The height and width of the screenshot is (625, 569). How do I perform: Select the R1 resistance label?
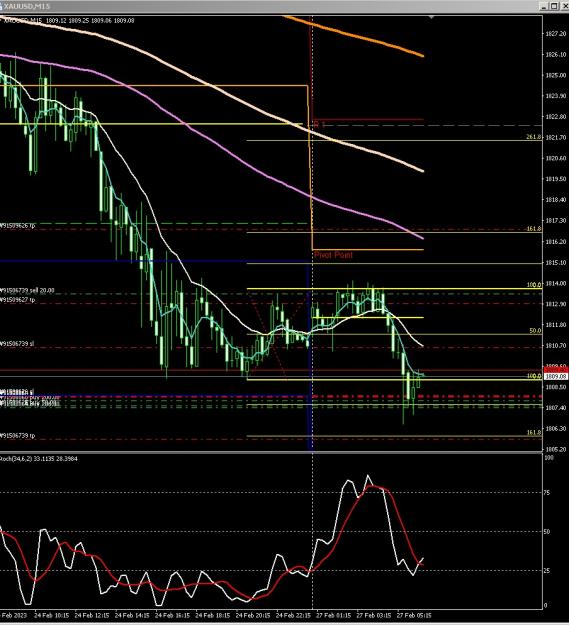(319, 124)
